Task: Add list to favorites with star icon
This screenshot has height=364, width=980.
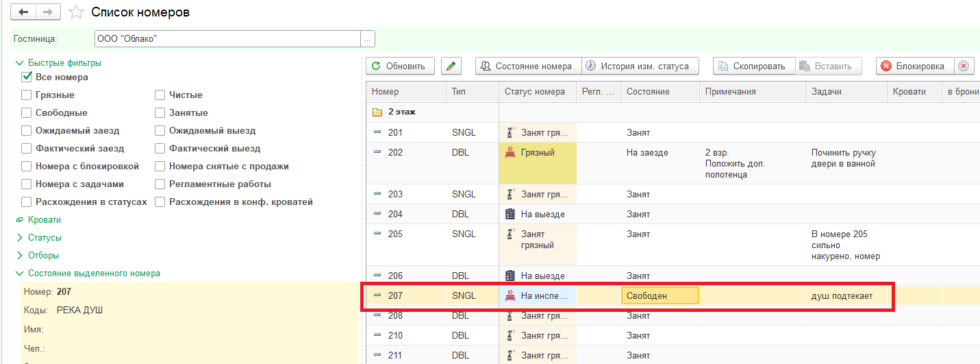Action: click(x=77, y=12)
